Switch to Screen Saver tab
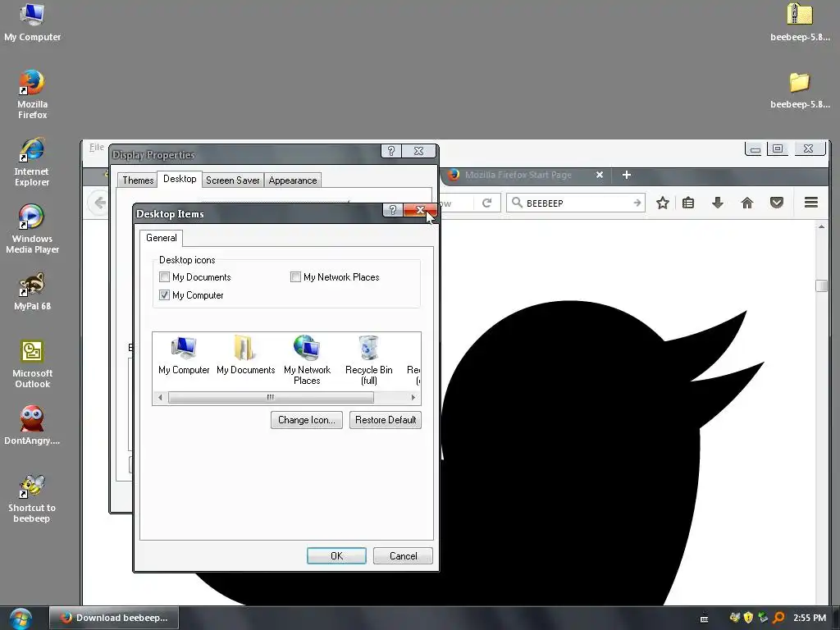840x630 pixels. (x=232, y=180)
